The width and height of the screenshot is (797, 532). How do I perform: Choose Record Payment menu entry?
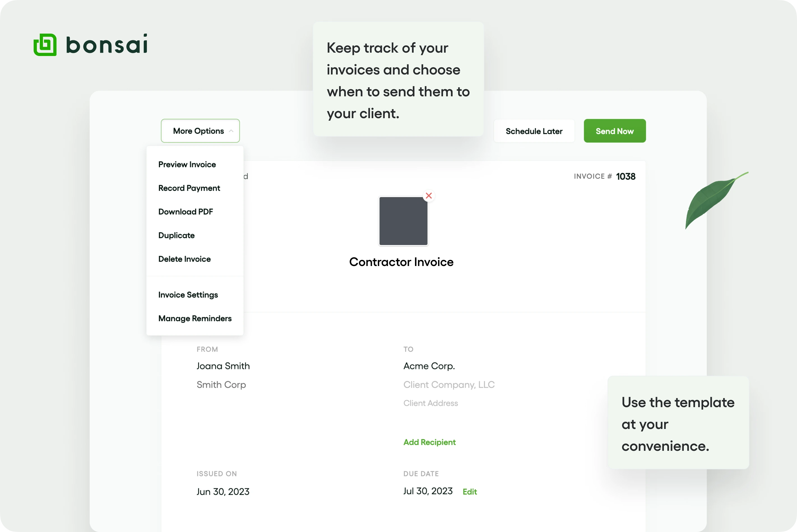pos(189,188)
